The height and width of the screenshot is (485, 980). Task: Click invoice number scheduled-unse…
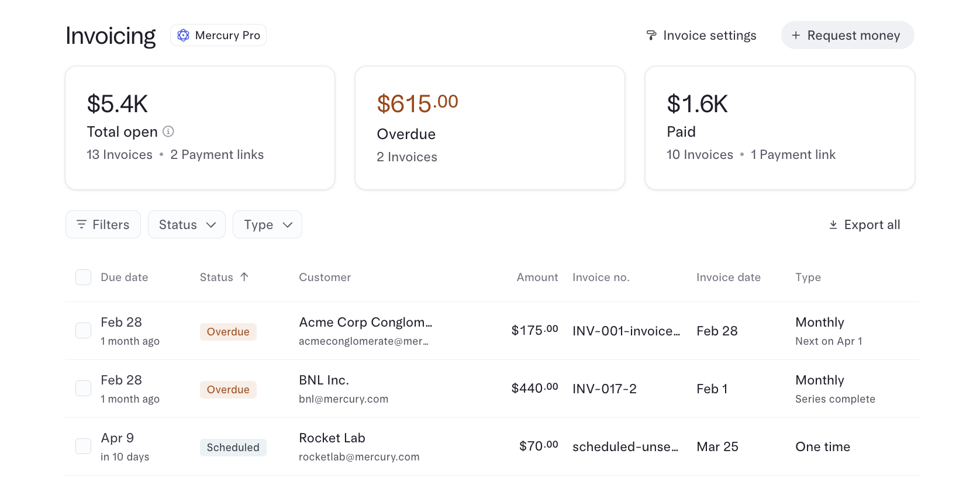(x=626, y=447)
